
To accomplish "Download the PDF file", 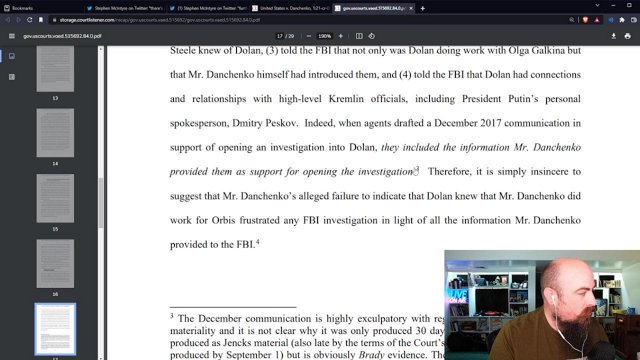I will pos(613,36).
